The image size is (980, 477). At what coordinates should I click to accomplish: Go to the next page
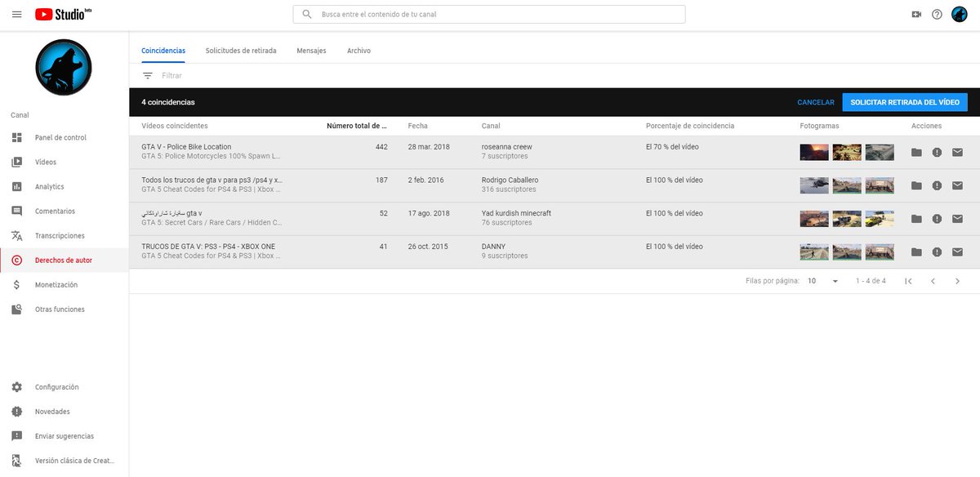pyautogui.click(x=957, y=281)
